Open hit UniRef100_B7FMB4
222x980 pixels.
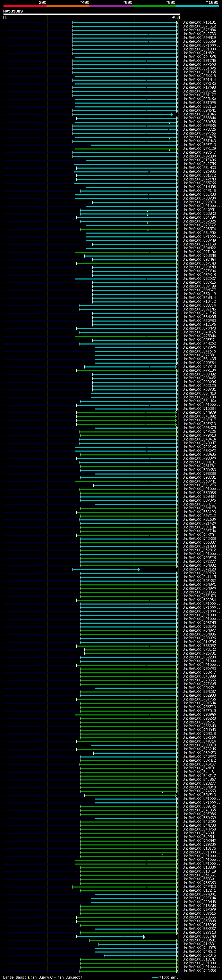[x=199, y=30]
